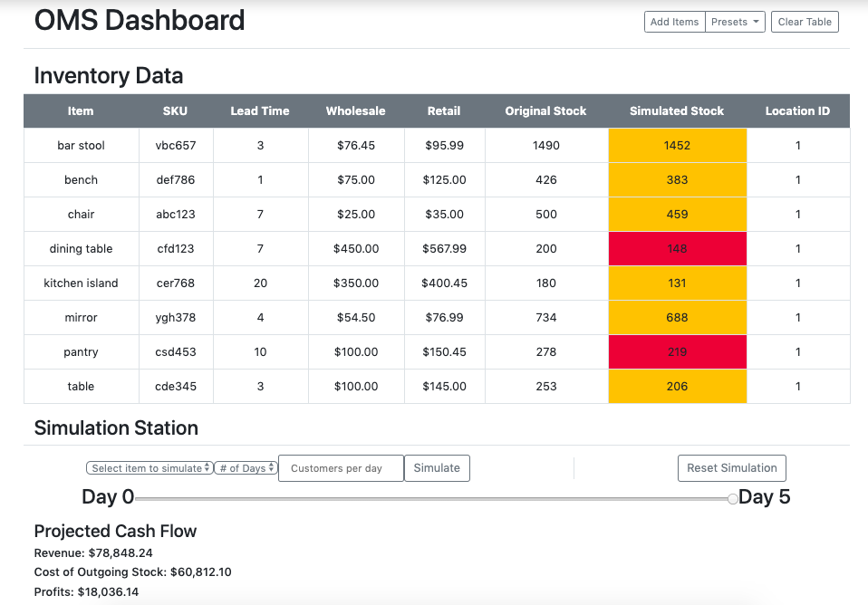Image resolution: width=868 pixels, height=605 pixels.
Task: Click SKU vbc657
Action: click(x=176, y=146)
